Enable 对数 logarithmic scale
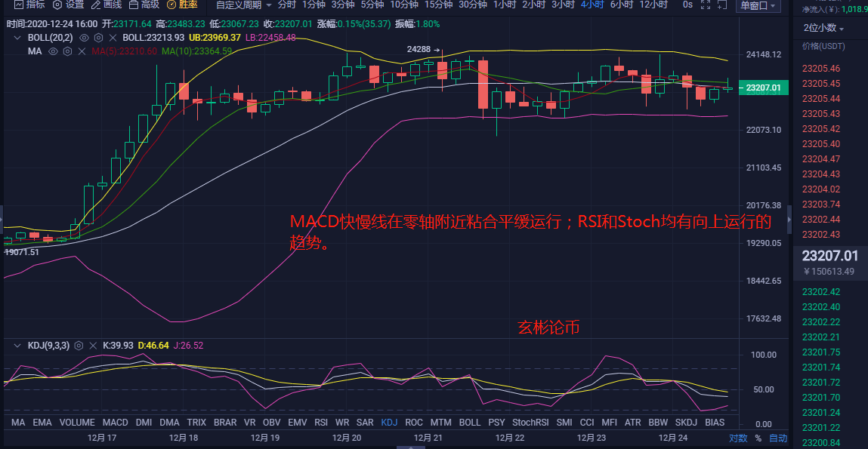 pos(738,438)
